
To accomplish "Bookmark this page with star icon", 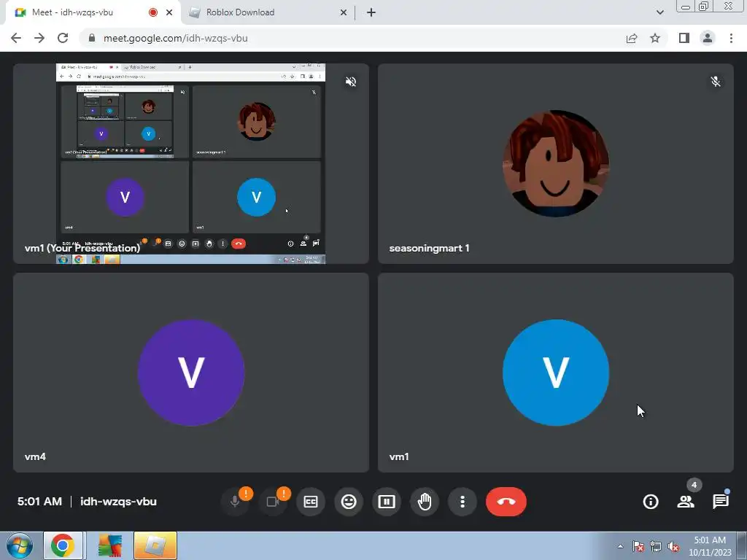I will (x=655, y=38).
